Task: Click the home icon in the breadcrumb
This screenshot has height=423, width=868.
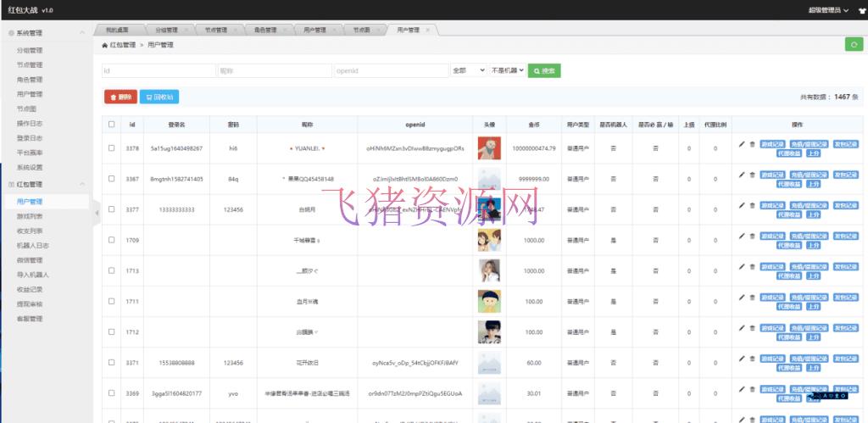Action: pyautogui.click(x=104, y=45)
